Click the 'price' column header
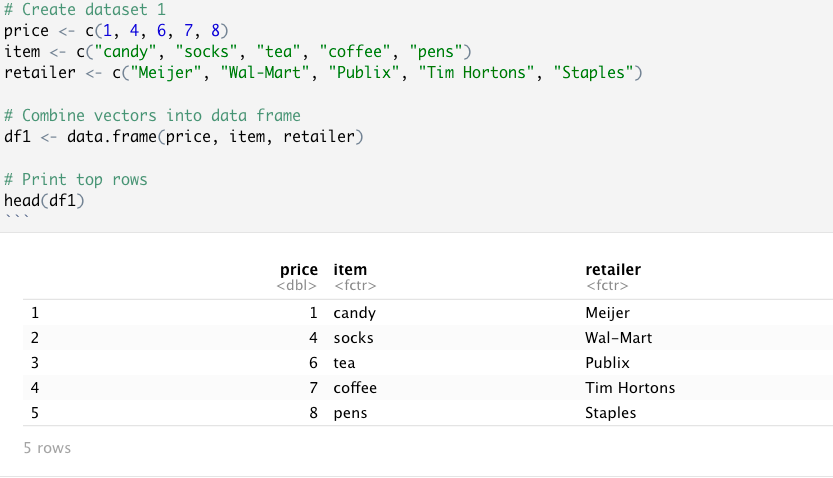This screenshot has height=478, width=833. (299, 270)
